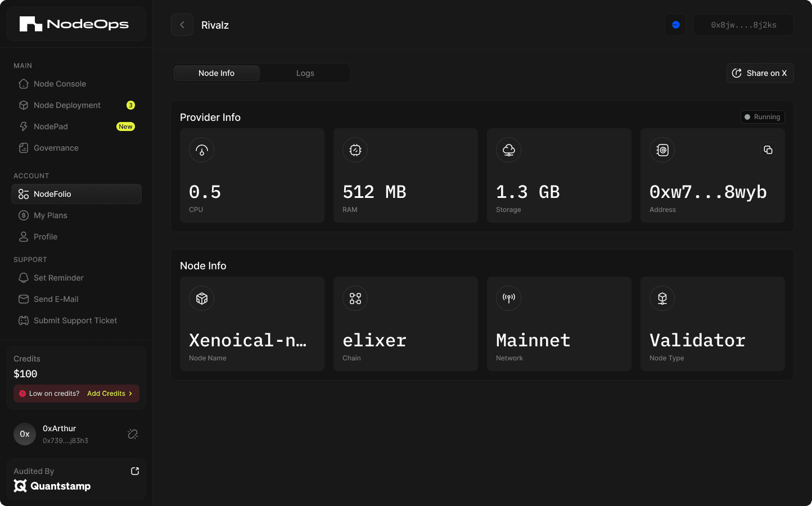Click the Storage cloud icon
Viewport: 812px width, 506px height.
509,150
